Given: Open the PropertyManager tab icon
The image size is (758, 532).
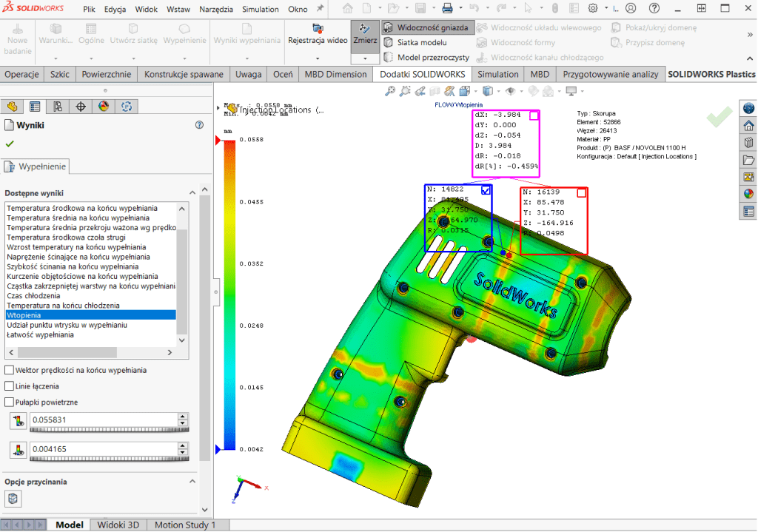Looking at the screenshot, I should tap(35, 107).
